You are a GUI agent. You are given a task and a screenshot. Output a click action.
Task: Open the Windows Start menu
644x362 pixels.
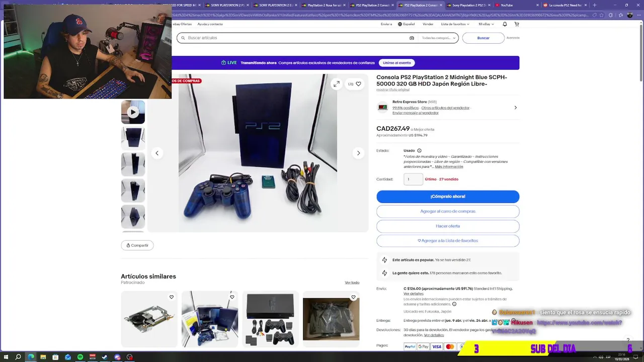6,357
